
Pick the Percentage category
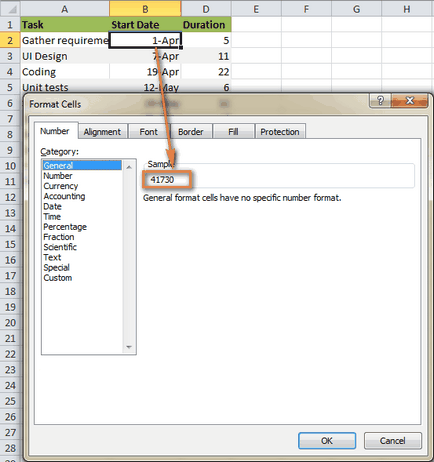[x=65, y=227]
